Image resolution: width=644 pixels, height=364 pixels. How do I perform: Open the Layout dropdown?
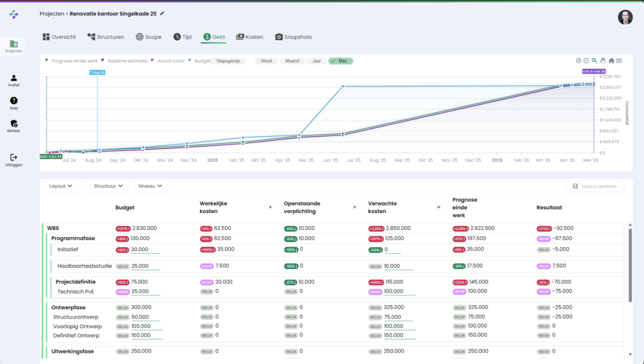tap(61, 186)
